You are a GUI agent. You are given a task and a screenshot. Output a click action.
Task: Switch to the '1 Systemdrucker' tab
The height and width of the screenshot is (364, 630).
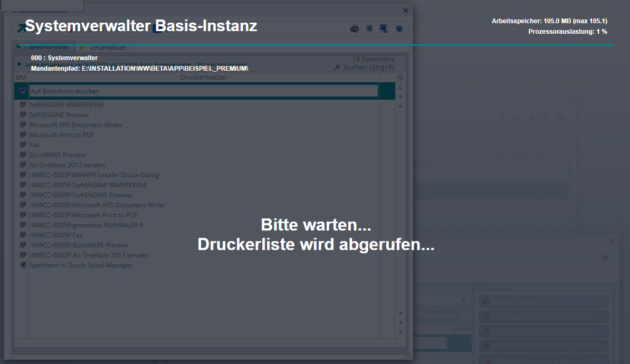tap(42, 47)
